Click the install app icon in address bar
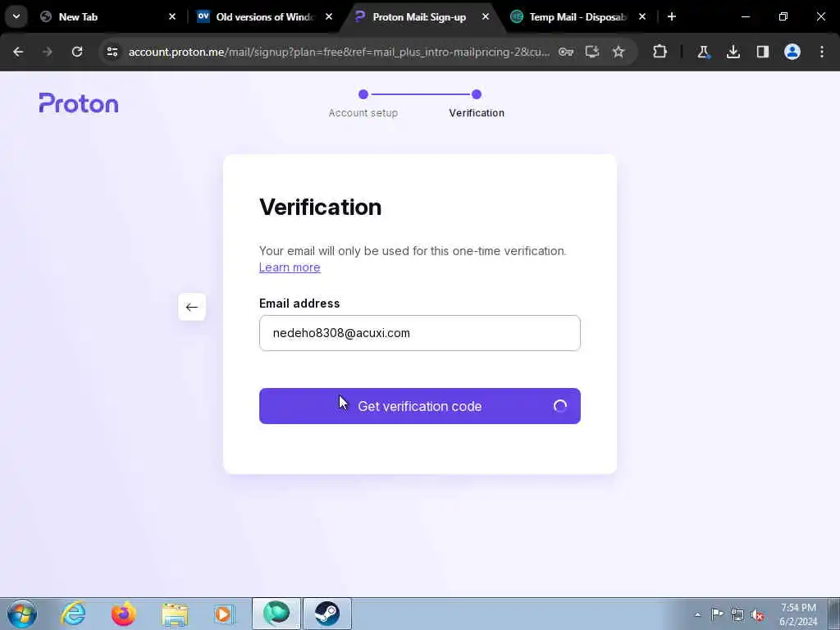 (592, 52)
